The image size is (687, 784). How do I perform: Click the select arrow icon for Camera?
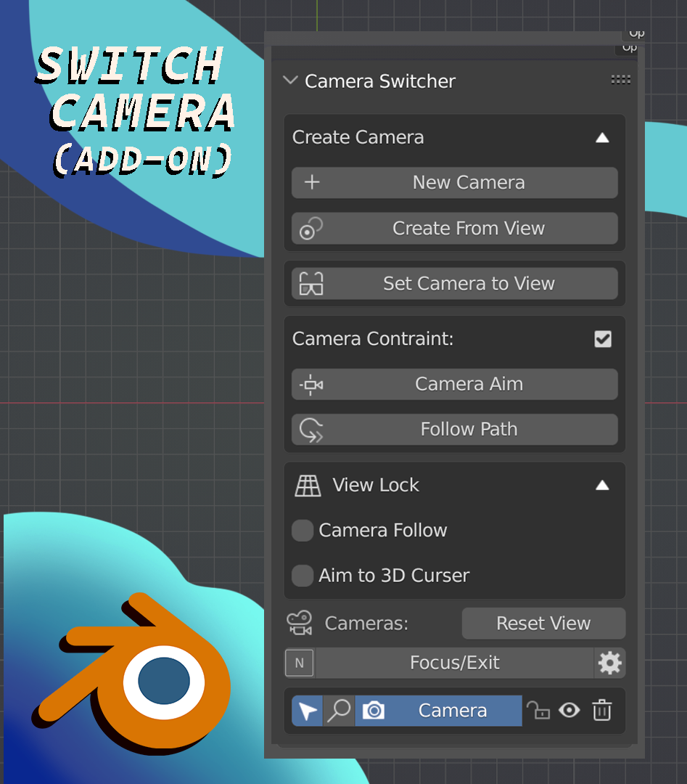coord(308,711)
